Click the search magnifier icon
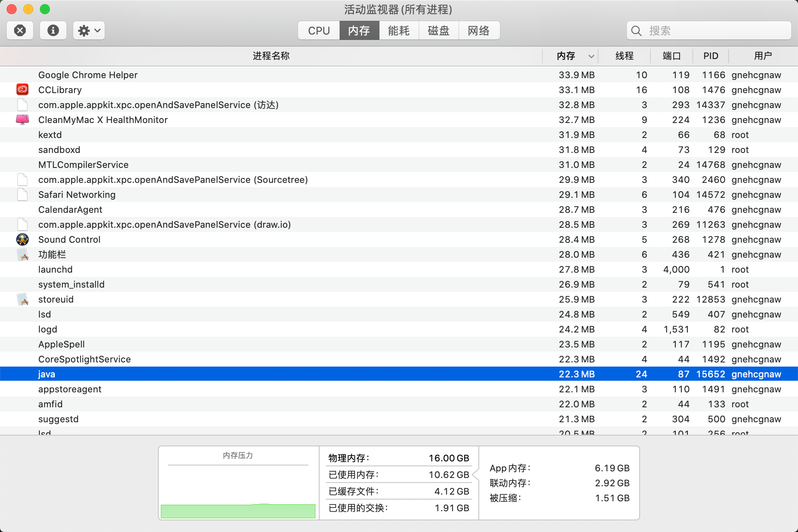 click(636, 31)
